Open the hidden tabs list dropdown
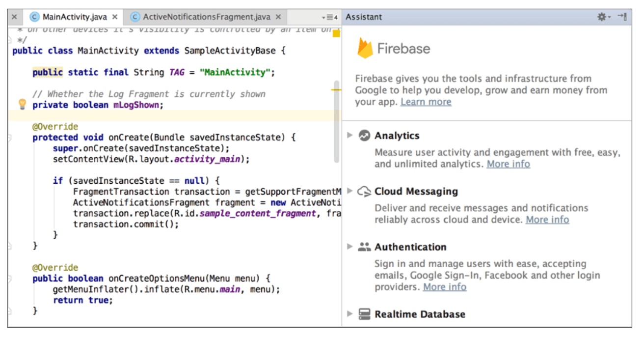Viewport: 644px width, 339px height. (329, 17)
